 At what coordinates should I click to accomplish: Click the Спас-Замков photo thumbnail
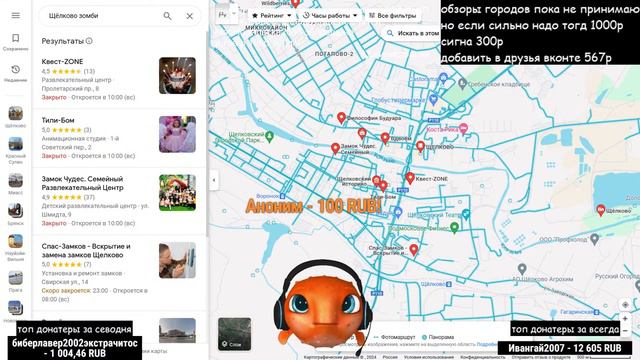click(177, 260)
